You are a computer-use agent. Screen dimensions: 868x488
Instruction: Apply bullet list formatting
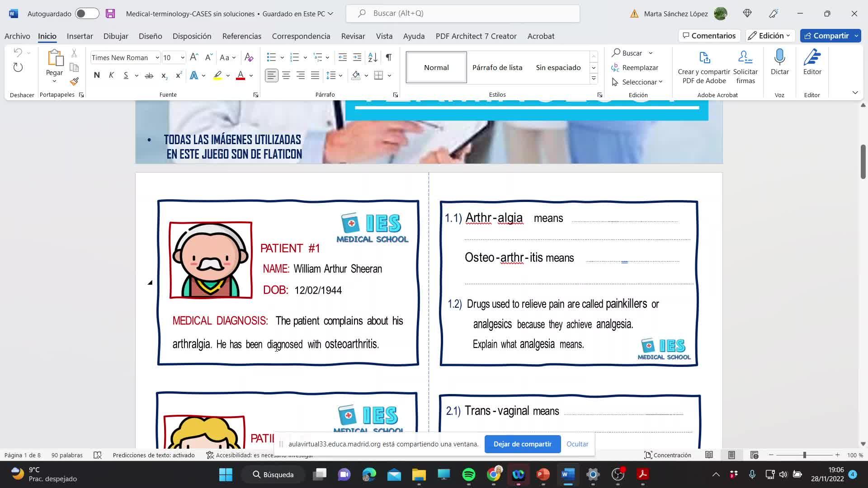pyautogui.click(x=271, y=57)
